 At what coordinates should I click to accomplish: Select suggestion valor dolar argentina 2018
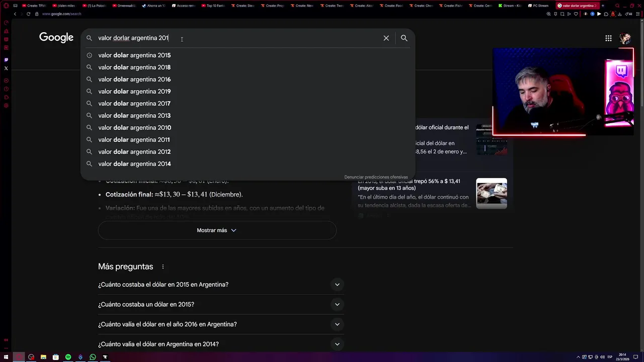[248, 67]
